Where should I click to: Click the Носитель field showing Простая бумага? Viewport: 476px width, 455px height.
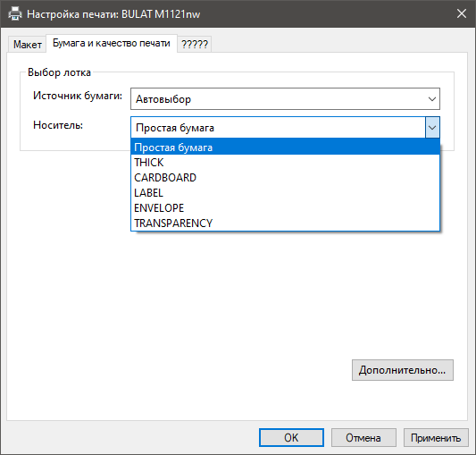(278, 128)
